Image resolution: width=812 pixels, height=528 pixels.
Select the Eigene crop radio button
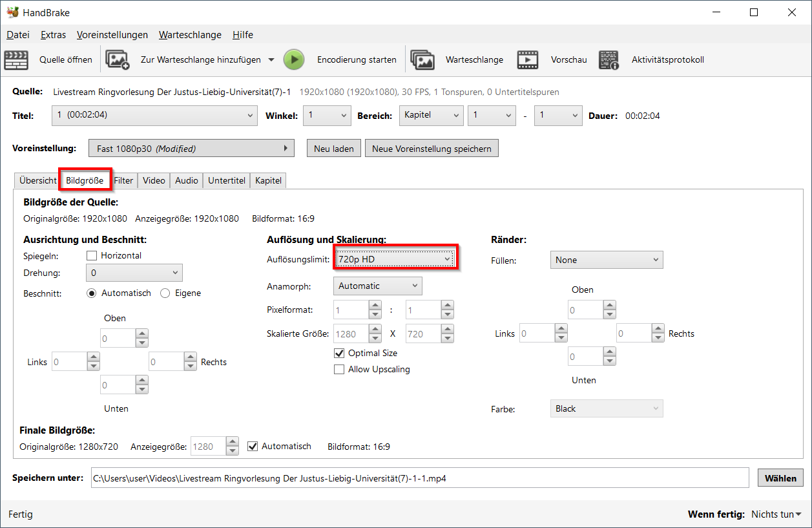click(165, 293)
